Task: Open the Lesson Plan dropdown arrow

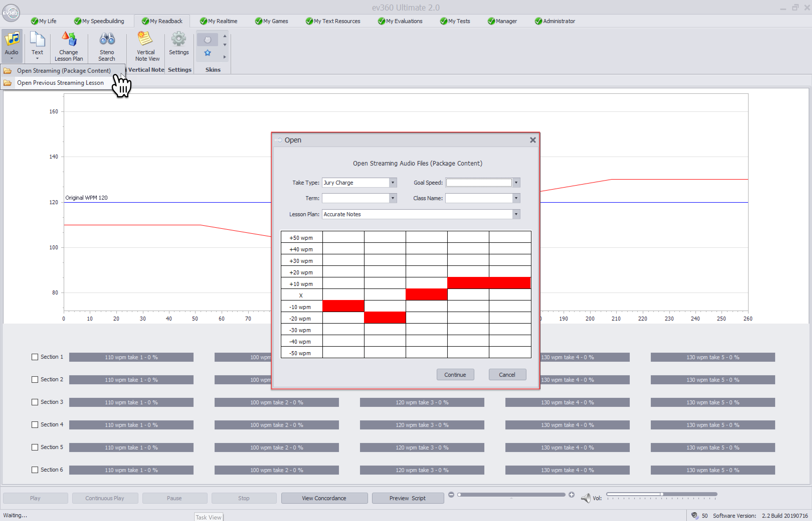Action: point(516,214)
